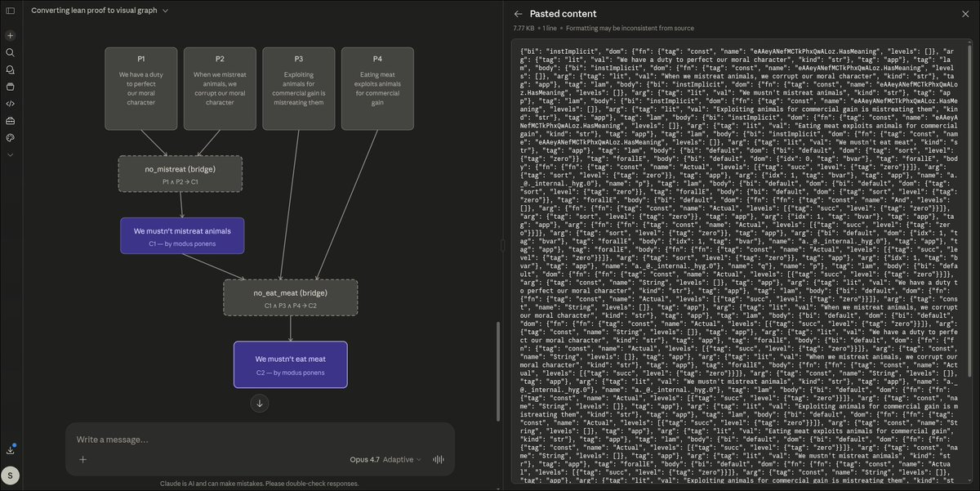
Task: Open the palette icon in sidebar
Action: [x=10, y=136]
